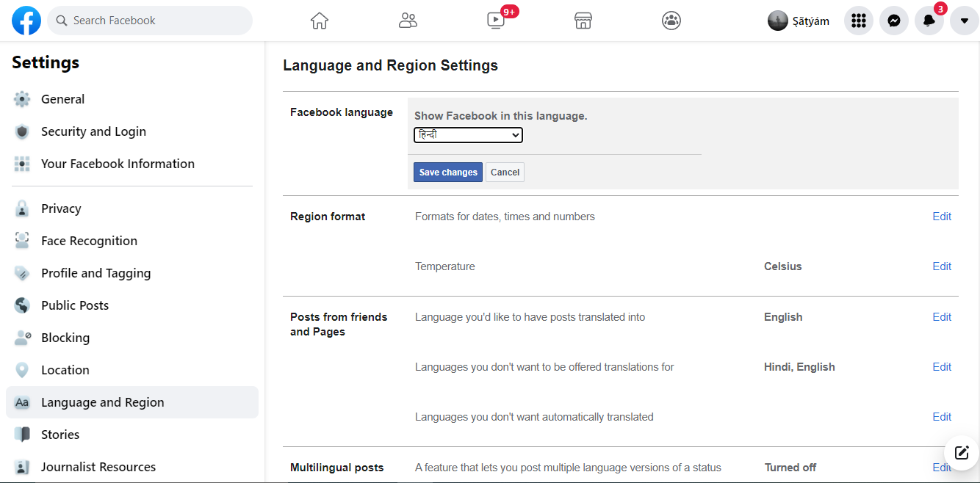The height and width of the screenshot is (483, 980).
Task: Go to Blocking settings
Action: tap(132, 338)
